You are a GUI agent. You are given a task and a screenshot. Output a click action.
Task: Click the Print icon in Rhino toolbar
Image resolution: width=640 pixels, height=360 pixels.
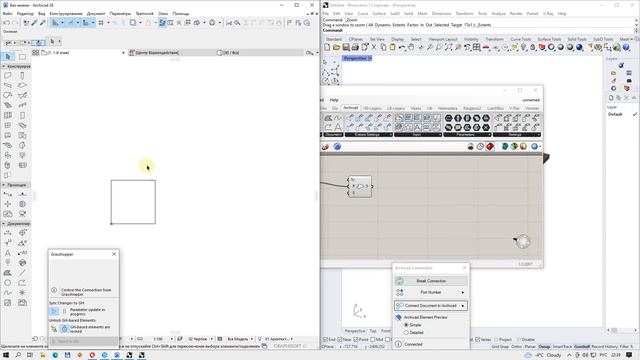tap(355, 47)
